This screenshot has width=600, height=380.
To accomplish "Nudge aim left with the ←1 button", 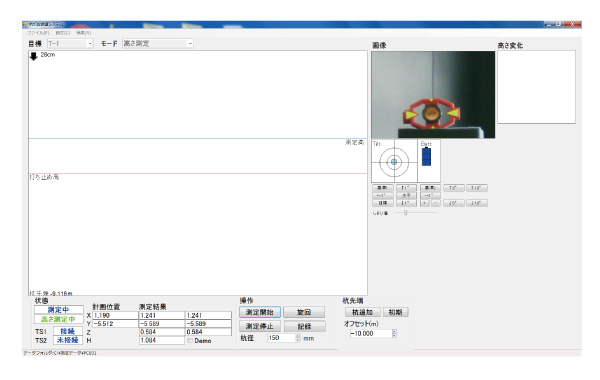I will (x=382, y=195).
